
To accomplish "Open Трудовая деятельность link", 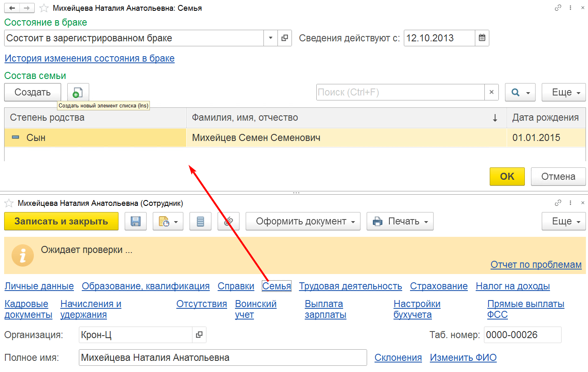I will pyautogui.click(x=351, y=286).
